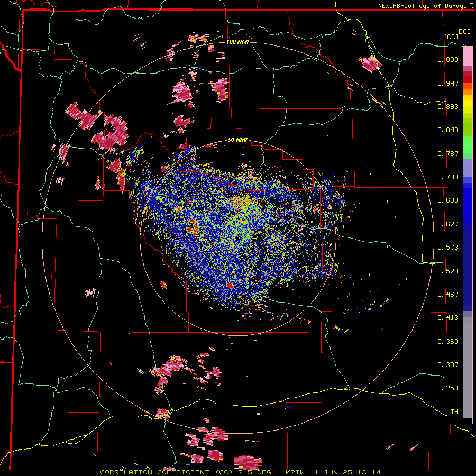Select the 0.787 legend value

[x=448, y=153]
